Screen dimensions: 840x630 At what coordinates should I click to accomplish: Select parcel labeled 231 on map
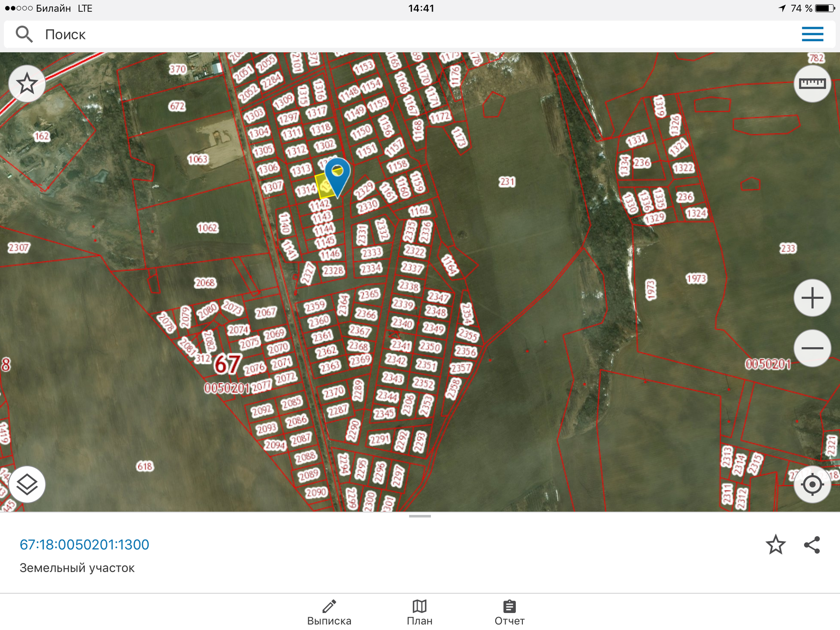(x=507, y=182)
